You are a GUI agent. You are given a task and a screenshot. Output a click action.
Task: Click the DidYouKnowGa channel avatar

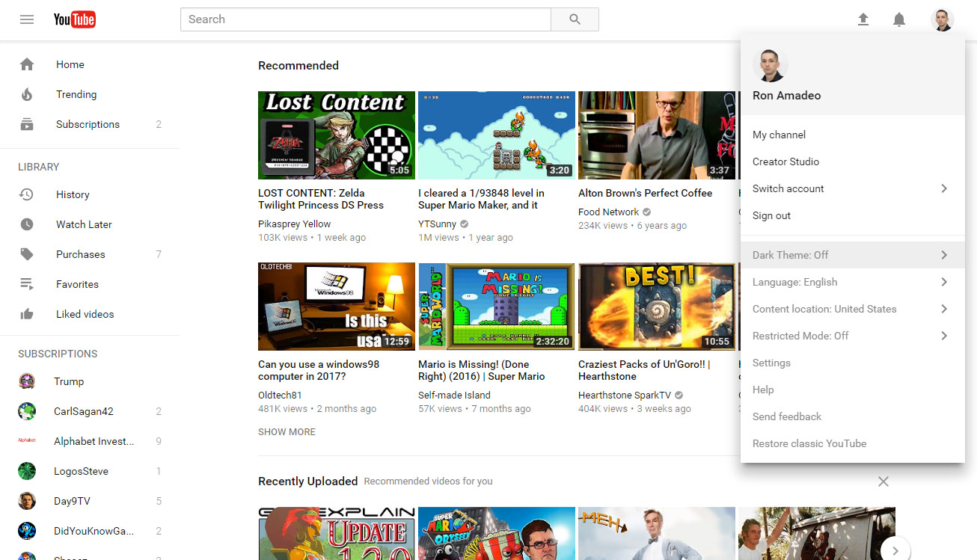click(27, 531)
